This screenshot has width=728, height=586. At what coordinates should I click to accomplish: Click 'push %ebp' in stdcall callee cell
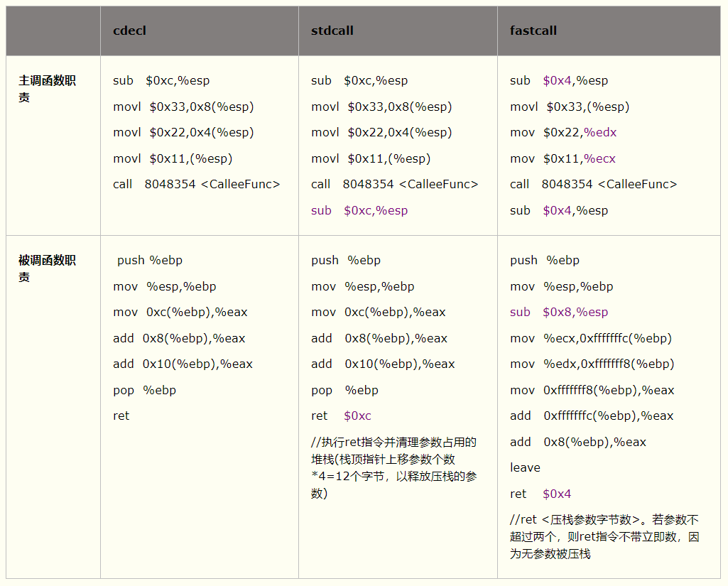tap(346, 261)
